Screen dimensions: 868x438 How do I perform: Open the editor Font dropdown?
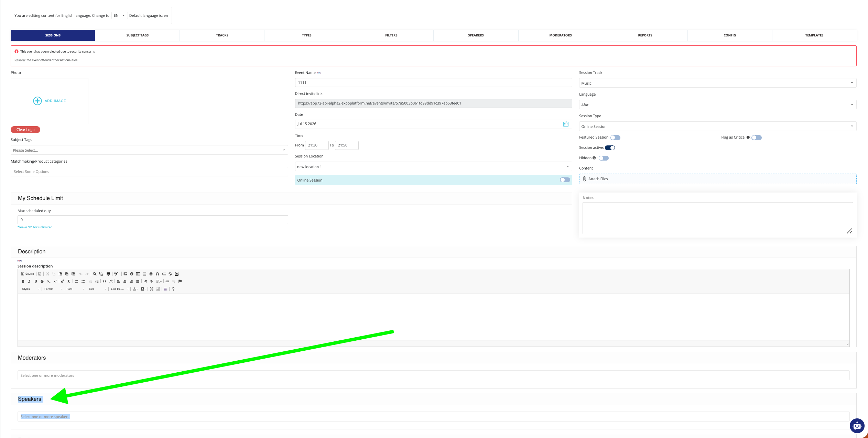pyautogui.click(x=75, y=289)
